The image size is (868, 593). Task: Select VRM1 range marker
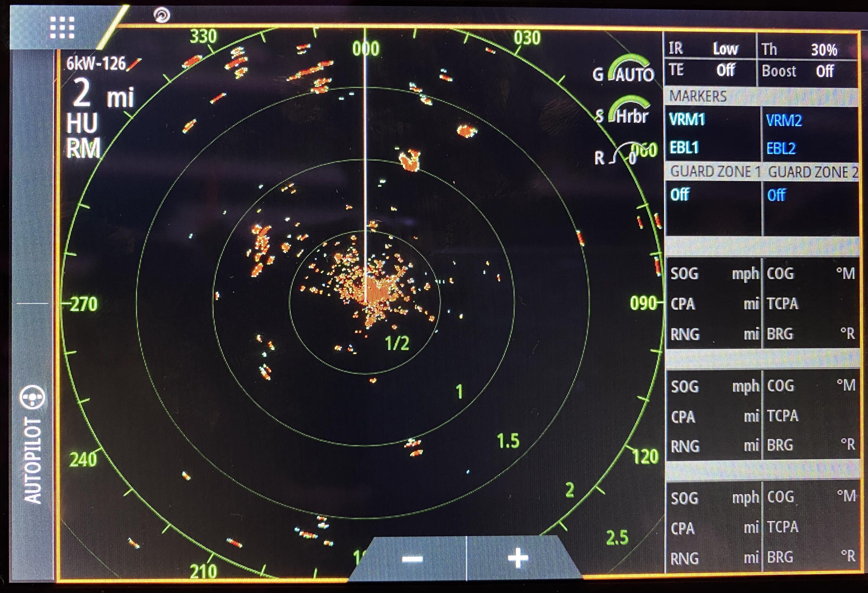(687, 120)
